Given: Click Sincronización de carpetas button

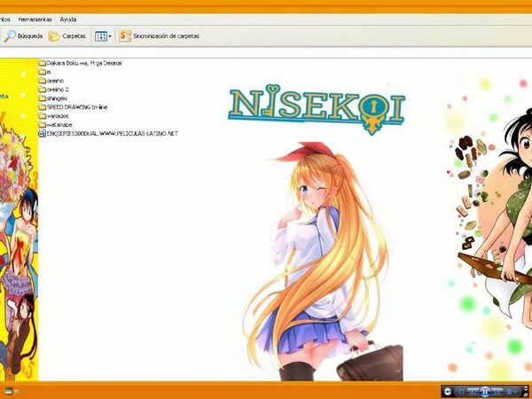Looking at the screenshot, I should [x=160, y=36].
